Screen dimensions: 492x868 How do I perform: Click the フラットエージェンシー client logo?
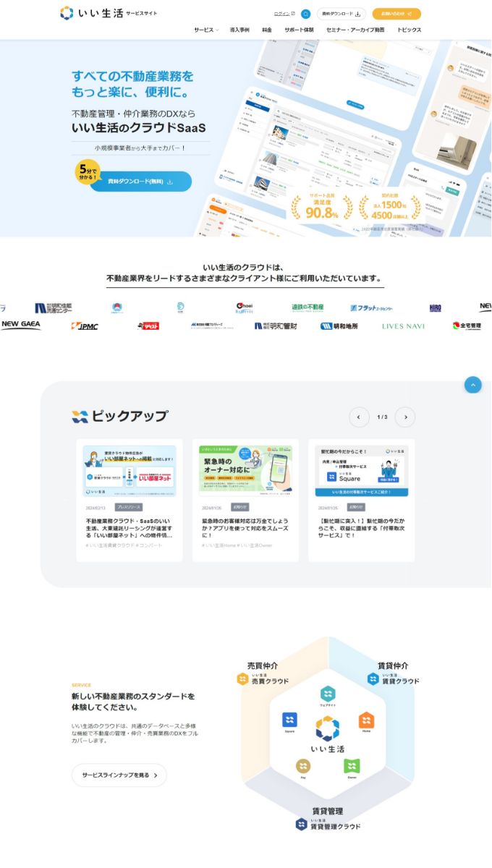[371, 307]
